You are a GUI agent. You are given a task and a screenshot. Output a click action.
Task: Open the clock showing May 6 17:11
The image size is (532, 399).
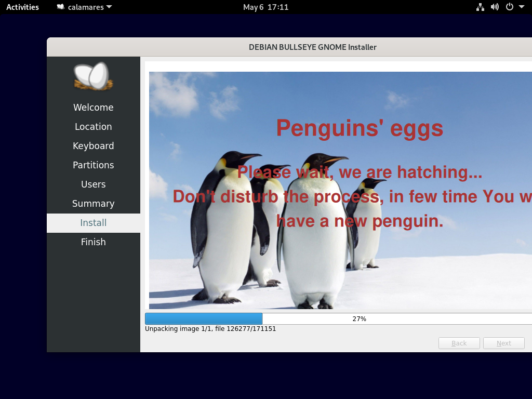266,7
